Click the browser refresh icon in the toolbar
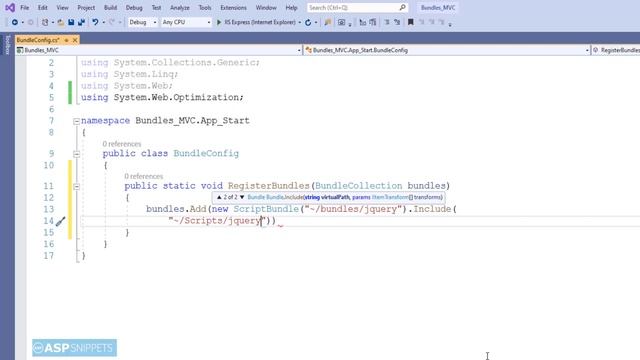The width and height of the screenshot is (640, 360). pyautogui.click(x=308, y=22)
